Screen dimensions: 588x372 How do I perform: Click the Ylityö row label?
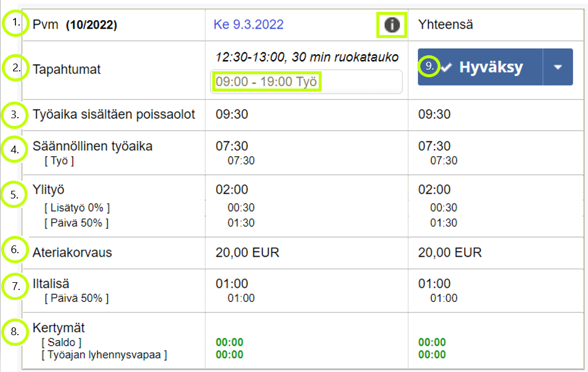(x=48, y=190)
